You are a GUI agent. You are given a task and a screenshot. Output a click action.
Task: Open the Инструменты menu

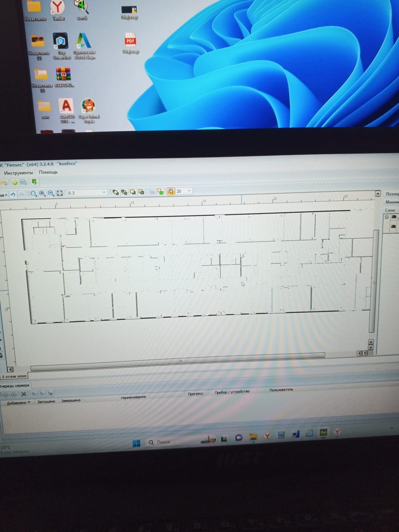19,173
